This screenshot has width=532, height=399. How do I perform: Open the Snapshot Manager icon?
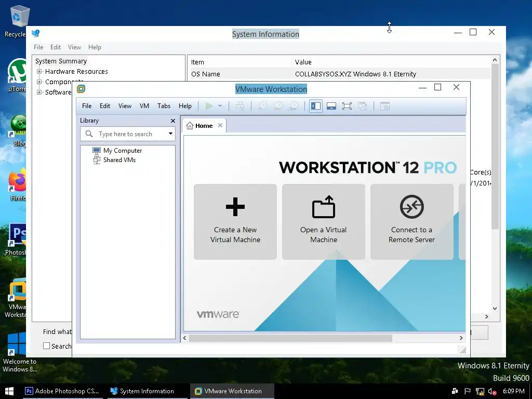(x=294, y=106)
